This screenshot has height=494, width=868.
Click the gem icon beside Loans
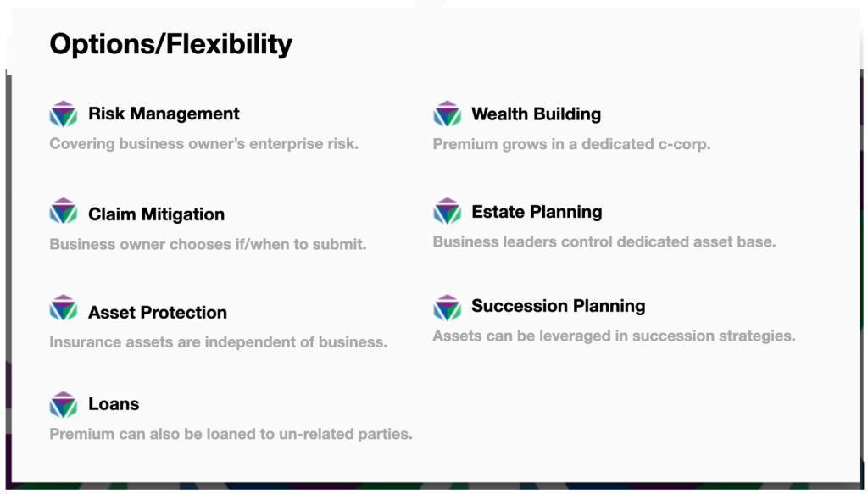coord(63,405)
